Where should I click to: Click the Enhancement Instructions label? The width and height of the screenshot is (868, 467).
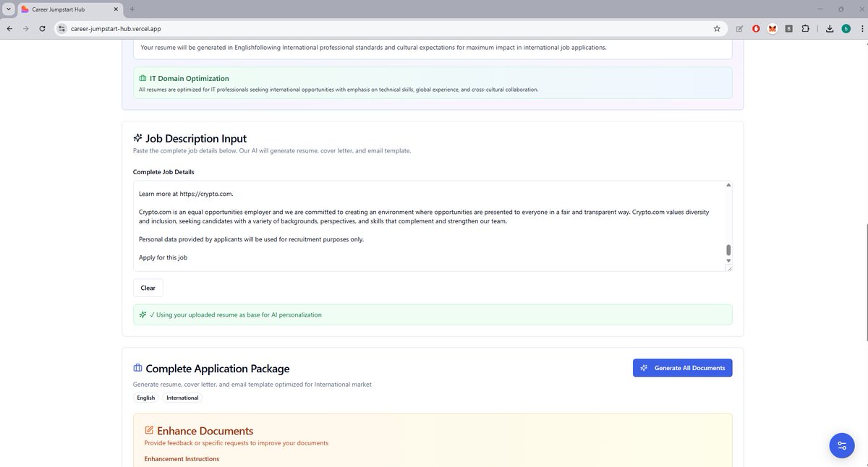(x=182, y=459)
